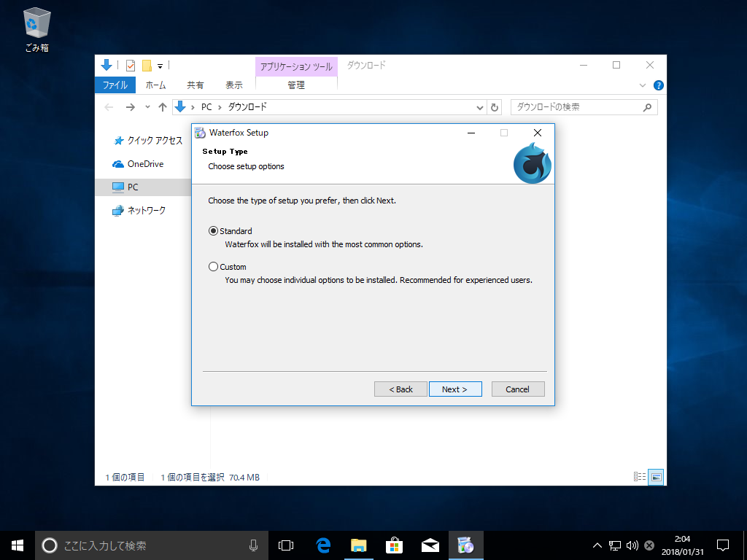Image resolution: width=747 pixels, height=560 pixels.
Task: Select OneDrive in the navigation pane
Action: [x=138, y=164]
